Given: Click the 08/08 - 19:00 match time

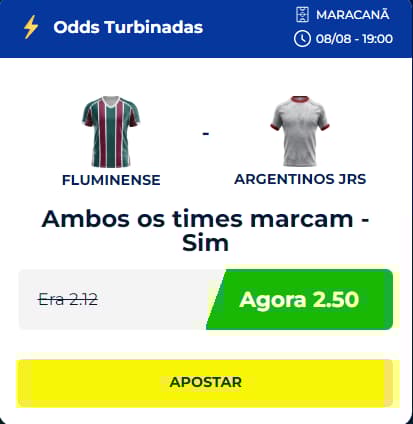Looking at the screenshot, I should (x=354, y=39).
